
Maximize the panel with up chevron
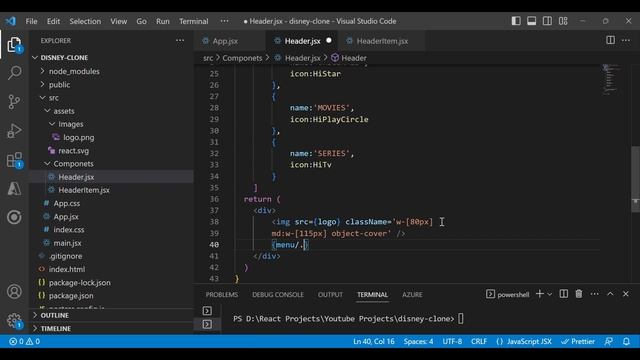[610, 294]
